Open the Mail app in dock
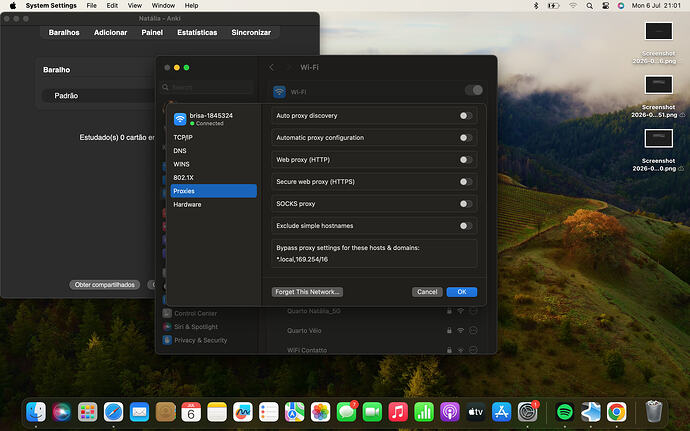Image resolution: width=690 pixels, height=431 pixels. click(139, 412)
